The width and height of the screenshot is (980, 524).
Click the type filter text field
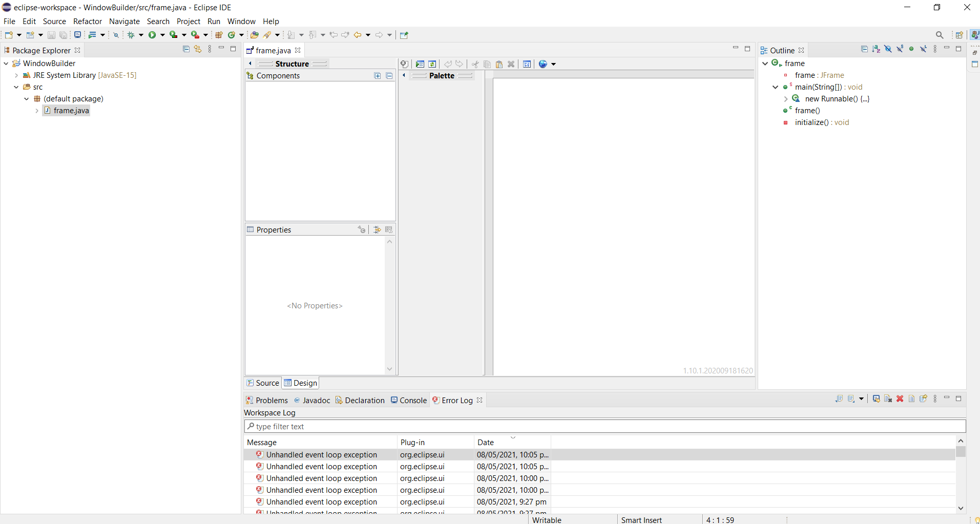[605, 427]
